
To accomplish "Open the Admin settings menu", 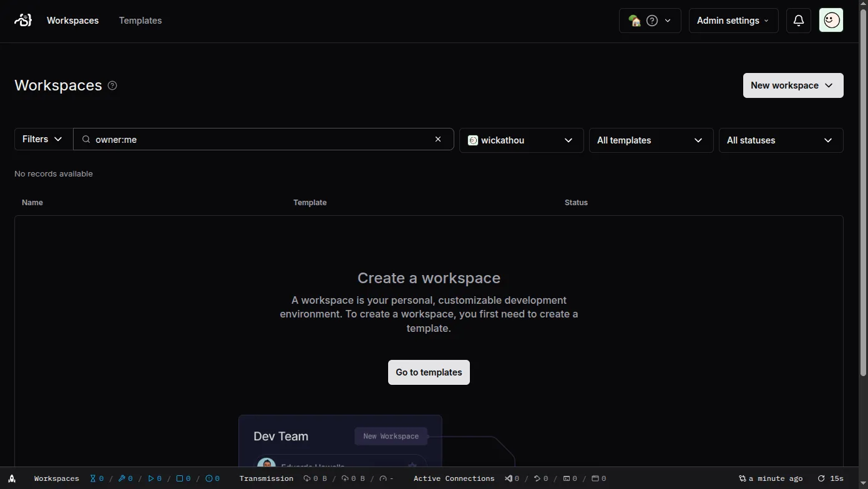I will (733, 20).
